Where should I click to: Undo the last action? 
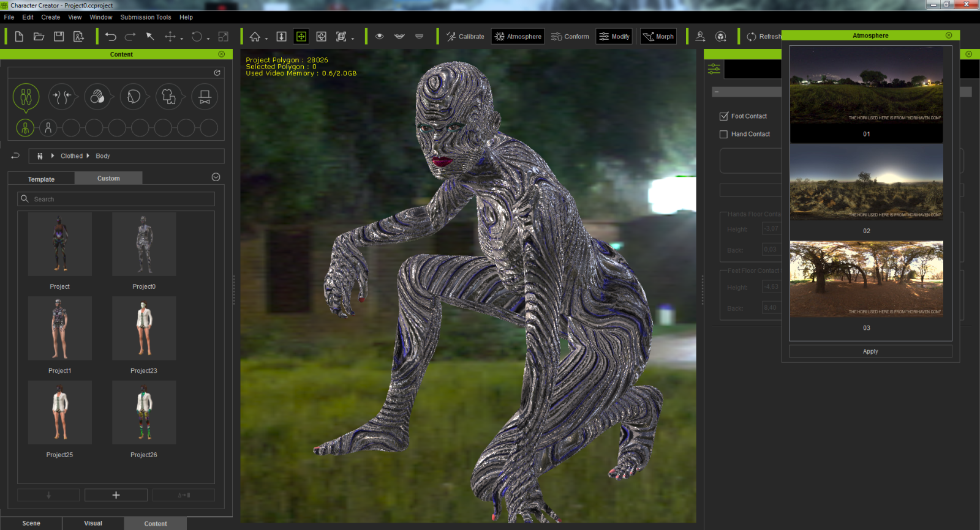pos(110,37)
